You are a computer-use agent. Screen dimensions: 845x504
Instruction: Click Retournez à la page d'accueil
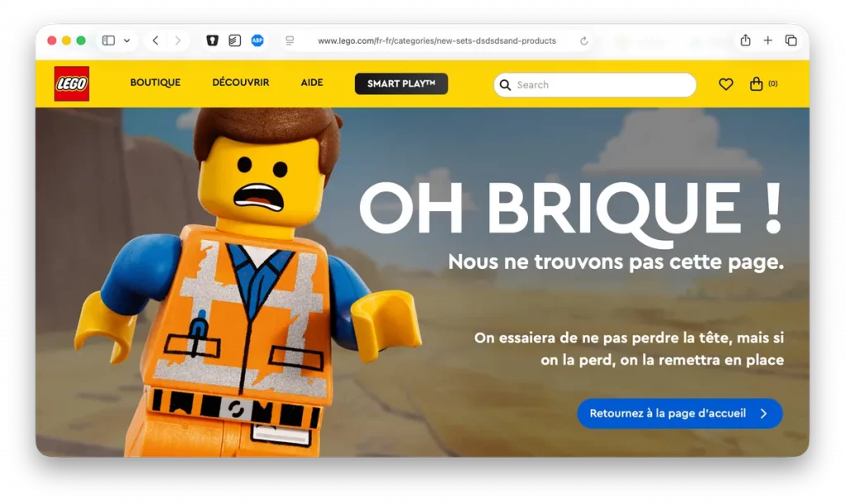[680, 413]
